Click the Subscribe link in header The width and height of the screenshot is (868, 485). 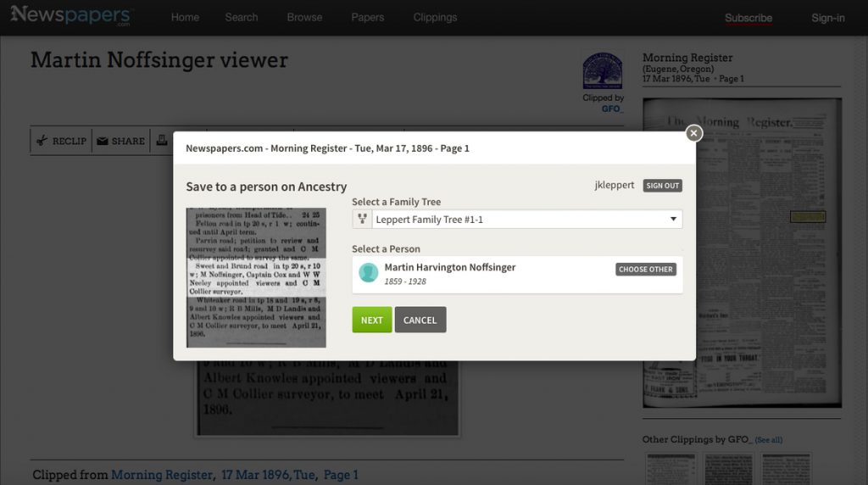pyautogui.click(x=748, y=18)
